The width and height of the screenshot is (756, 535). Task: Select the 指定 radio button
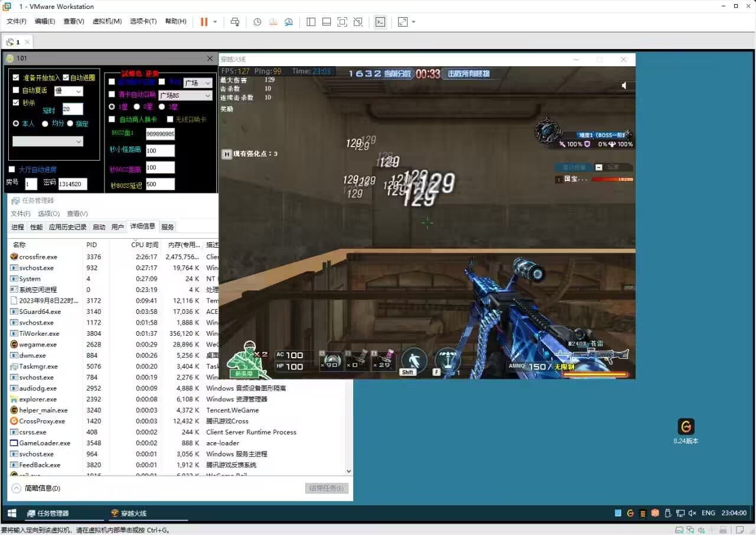tap(70, 124)
